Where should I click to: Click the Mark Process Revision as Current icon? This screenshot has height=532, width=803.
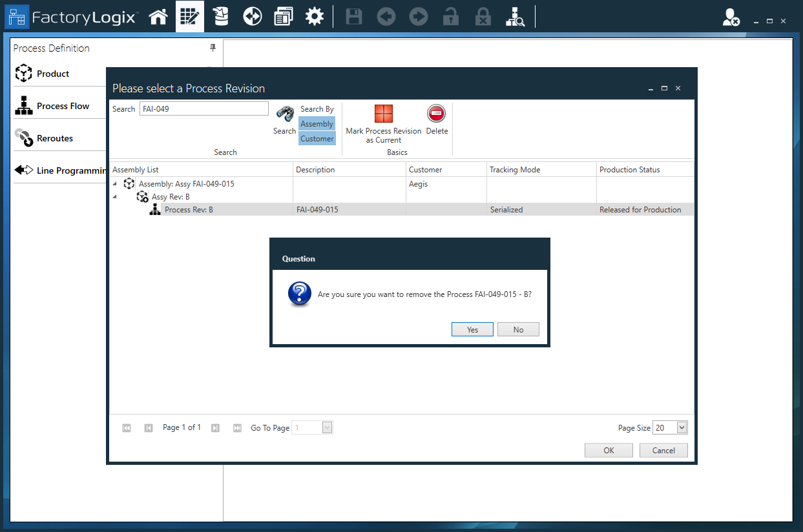tap(384, 114)
